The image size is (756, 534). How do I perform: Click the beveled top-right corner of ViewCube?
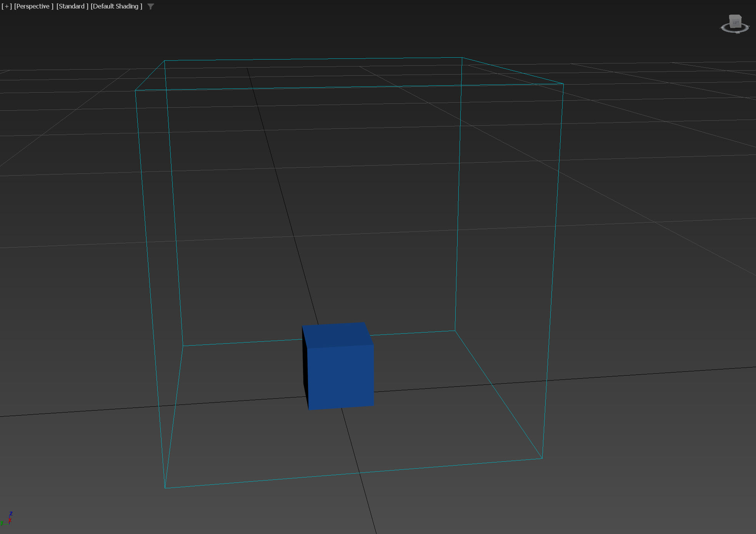click(740, 16)
